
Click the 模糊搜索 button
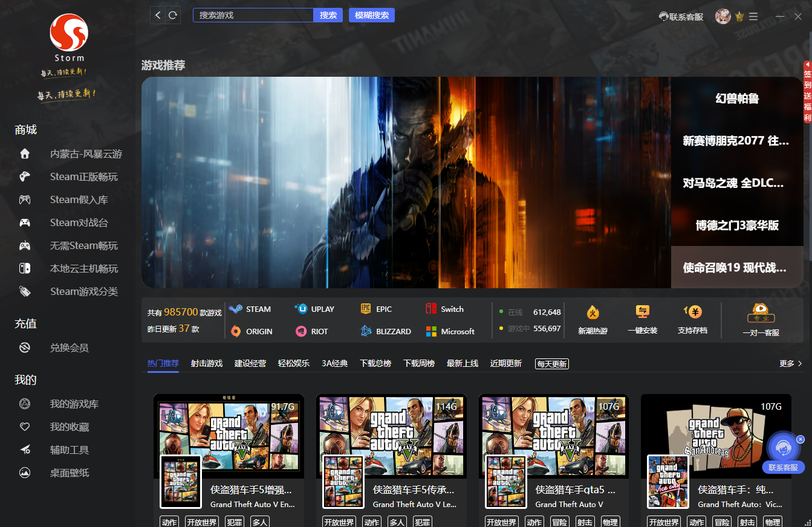pos(371,15)
